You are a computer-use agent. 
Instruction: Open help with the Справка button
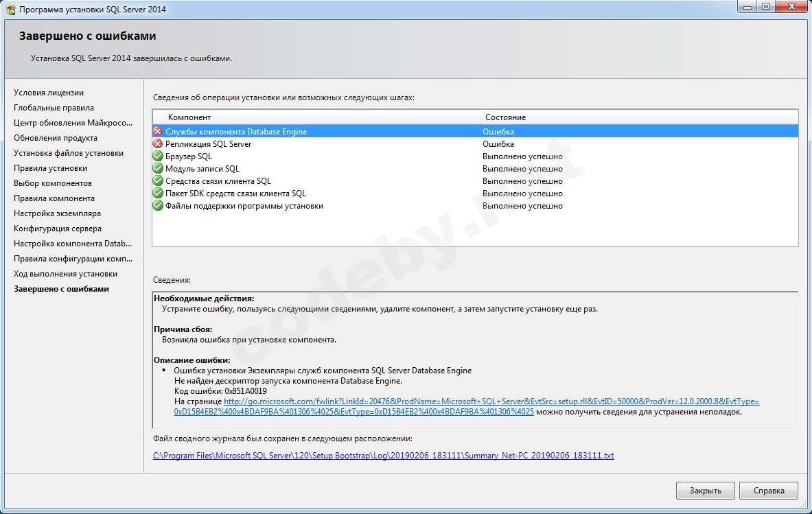(x=769, y=491)
